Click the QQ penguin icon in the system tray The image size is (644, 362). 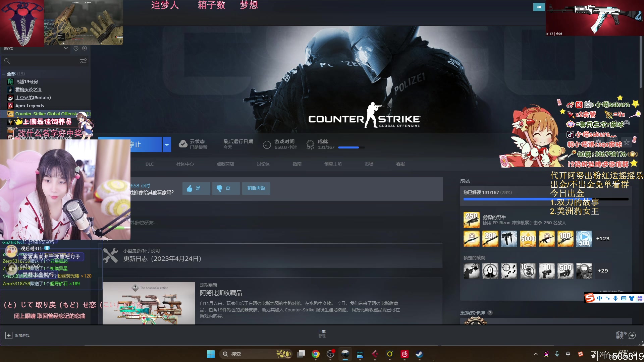(546, 354)
